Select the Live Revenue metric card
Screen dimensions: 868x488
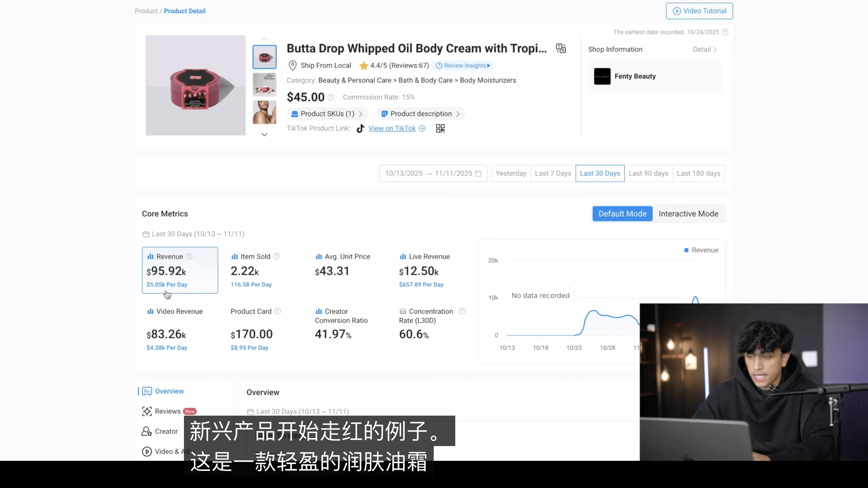click(x=432, y=270)
